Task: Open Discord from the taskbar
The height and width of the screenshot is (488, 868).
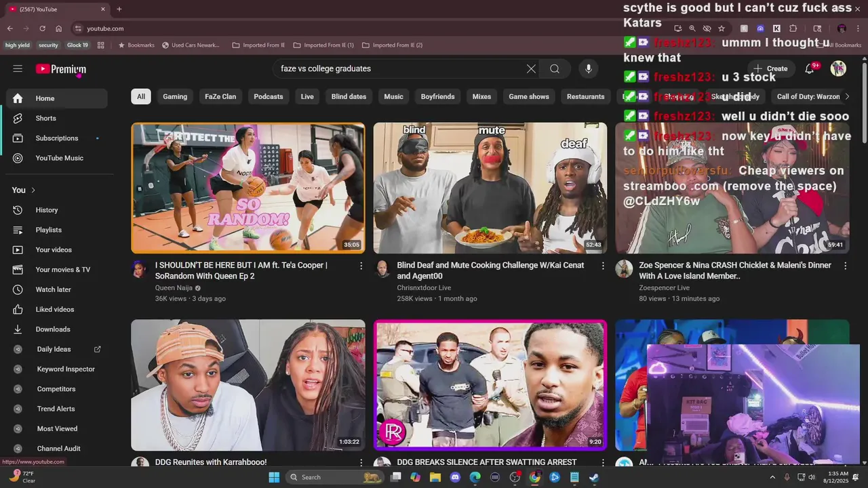Action: [455, 477]
